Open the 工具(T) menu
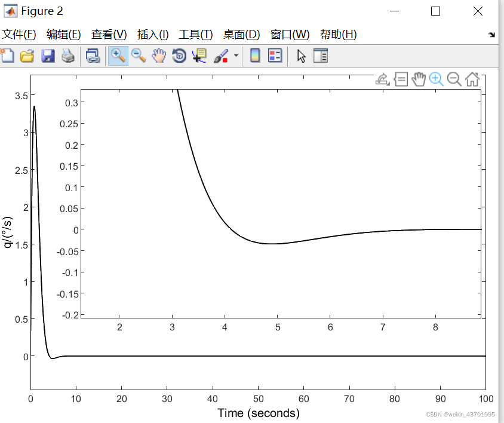Viewport: 504px width, 423px height. [x=195, y=35]
